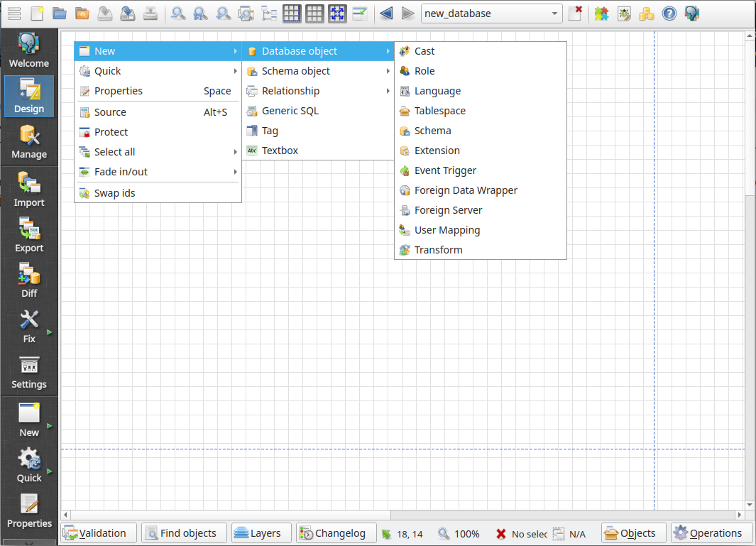Image resolution: width=756 pixels, height=546 pixels.
Task: Go to the previous model with blue arrow
Action: (x=386, y=13)
